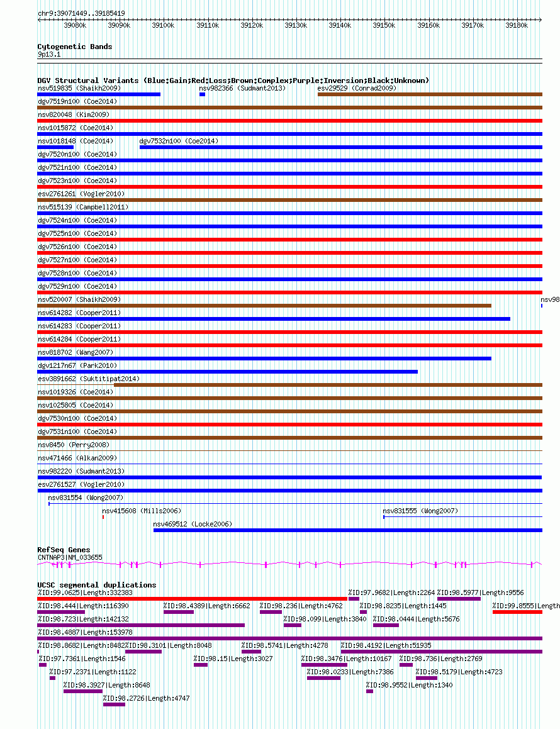
Task: Click nsv614283 (Cooper2011) label
Action: coord(79,326)
